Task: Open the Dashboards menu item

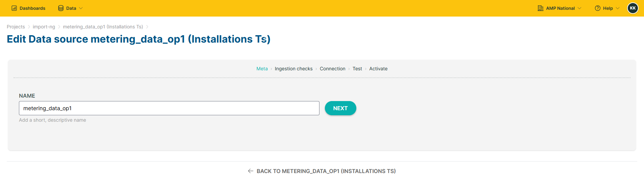Action: point(28,8)
